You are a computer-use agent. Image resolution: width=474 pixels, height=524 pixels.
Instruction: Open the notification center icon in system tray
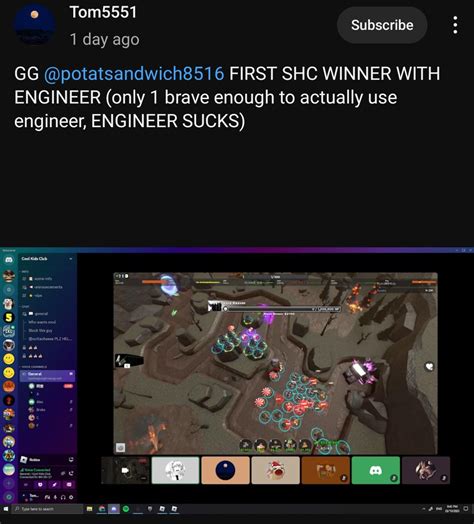click(466, 509)
